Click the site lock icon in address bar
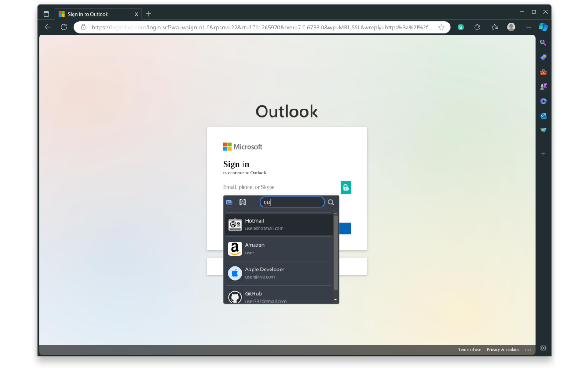 pos(83,27)
